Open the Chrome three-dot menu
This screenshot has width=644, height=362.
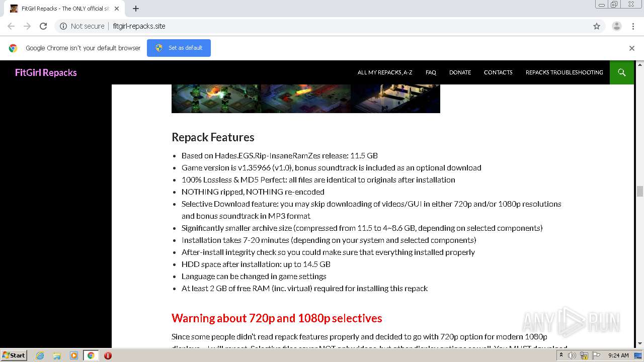[633, 26]
